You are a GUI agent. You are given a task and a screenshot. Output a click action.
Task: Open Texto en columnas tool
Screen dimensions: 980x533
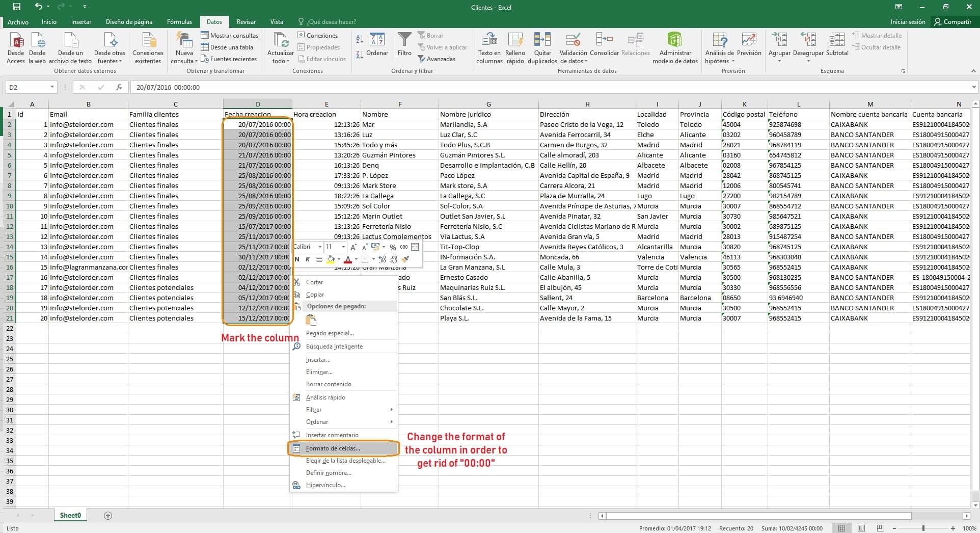pyautogui.click(x=489, y=41)
